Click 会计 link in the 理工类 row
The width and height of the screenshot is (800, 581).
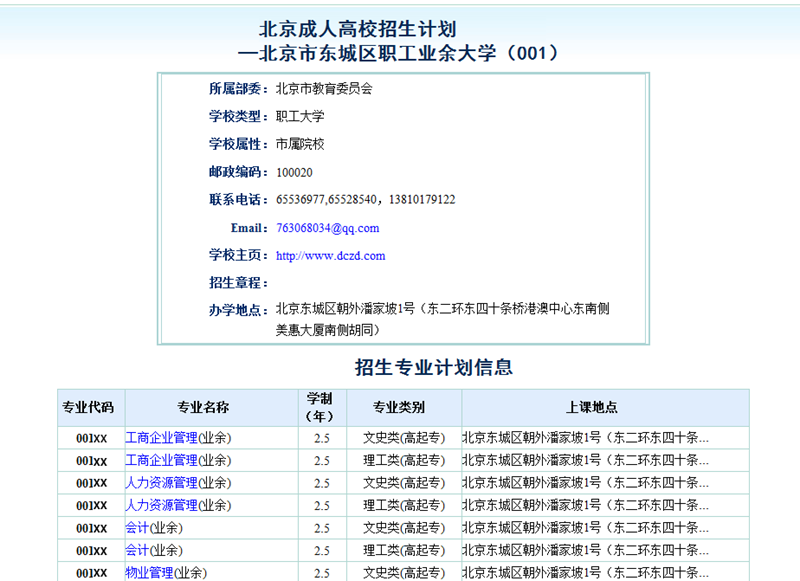pos(137,551)
